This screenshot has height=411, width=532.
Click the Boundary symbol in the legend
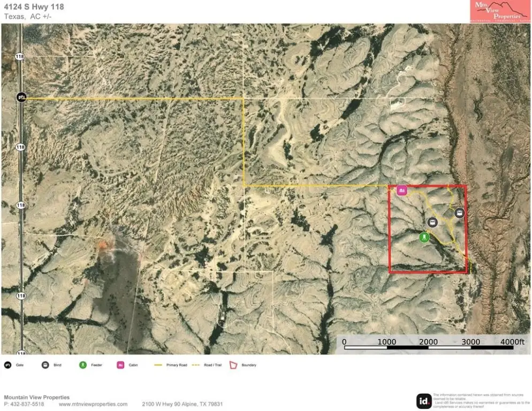point(233,365)
